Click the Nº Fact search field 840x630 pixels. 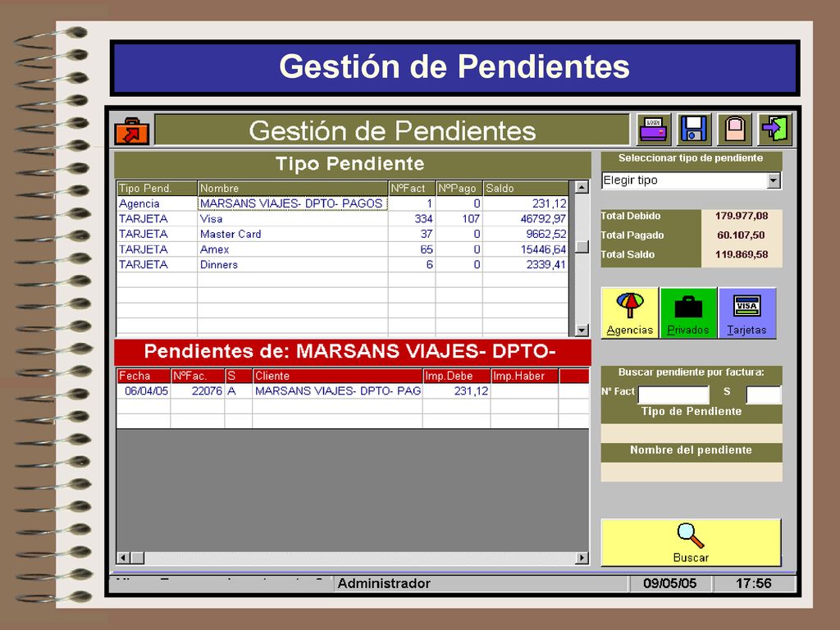673,395
